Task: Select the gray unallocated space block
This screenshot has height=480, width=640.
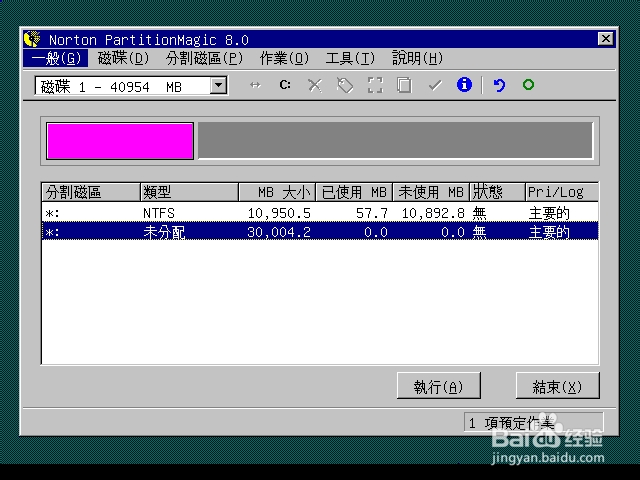Action: [395, 140]
